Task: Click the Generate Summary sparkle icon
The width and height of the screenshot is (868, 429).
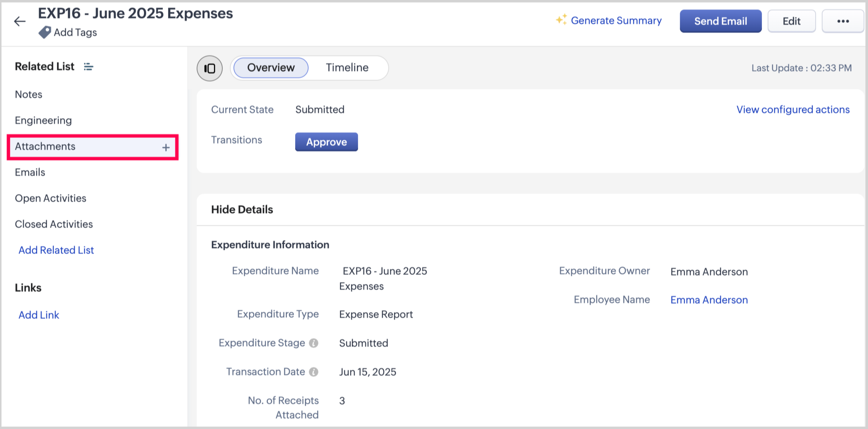Action: 561,20
